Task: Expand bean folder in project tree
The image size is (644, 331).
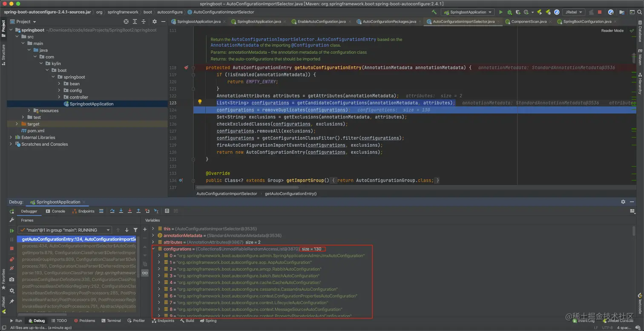Action: tap(59, 84)
